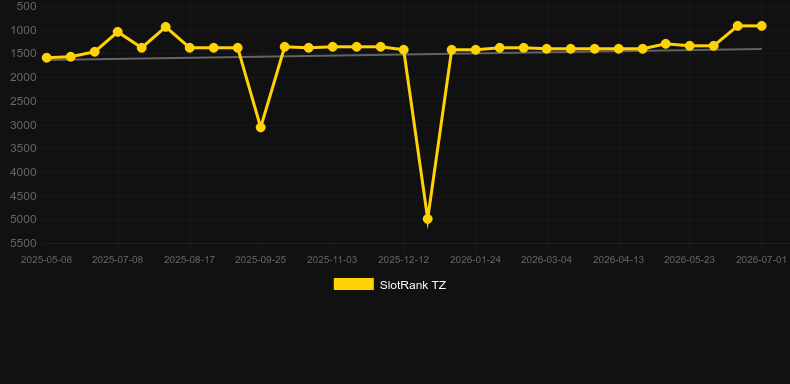The height and width of the screenshot is (384, 790).
Task: Select the data point at 2025-12-12
Action: point(404,49)
